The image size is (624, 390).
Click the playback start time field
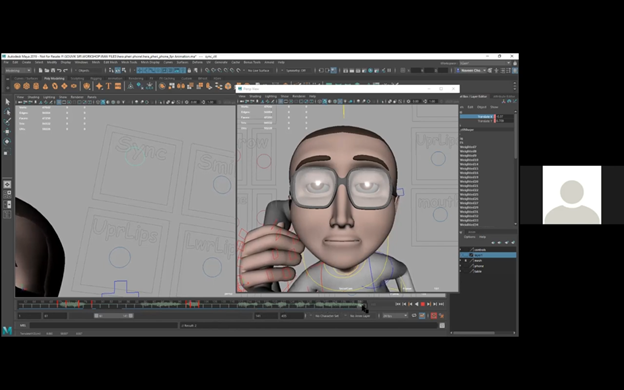coord(55,316)
